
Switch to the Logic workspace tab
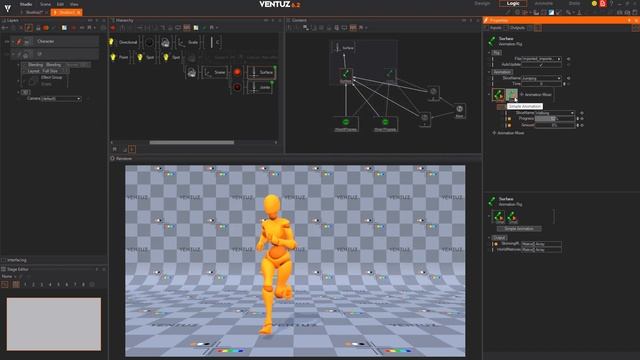pyautogui.click(x=513, y=3)
